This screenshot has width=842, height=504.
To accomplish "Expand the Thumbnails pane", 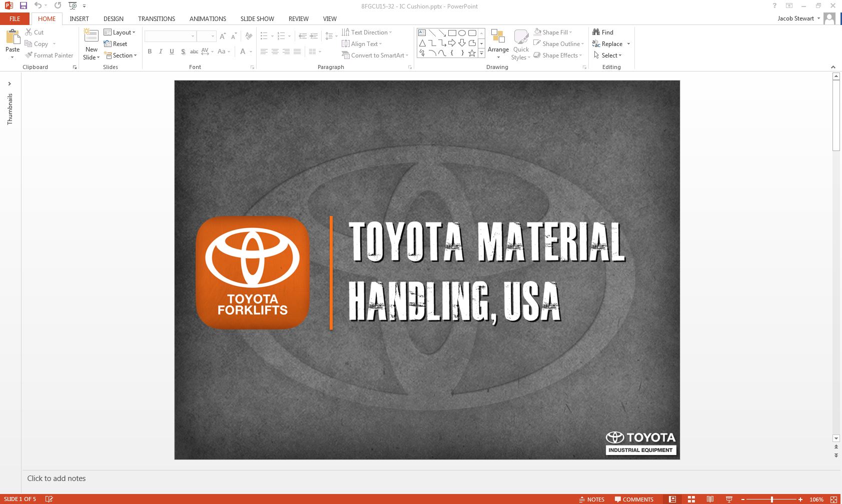I will (10, 83).
